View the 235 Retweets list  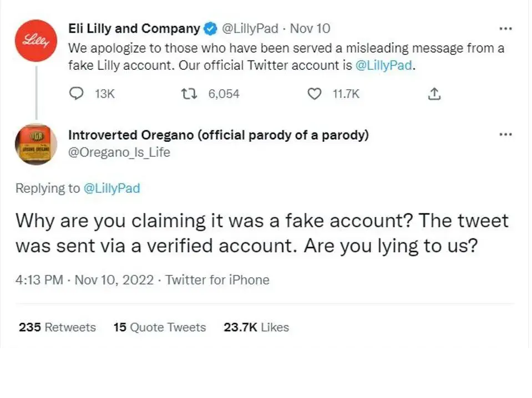click(x=57, y=327)
